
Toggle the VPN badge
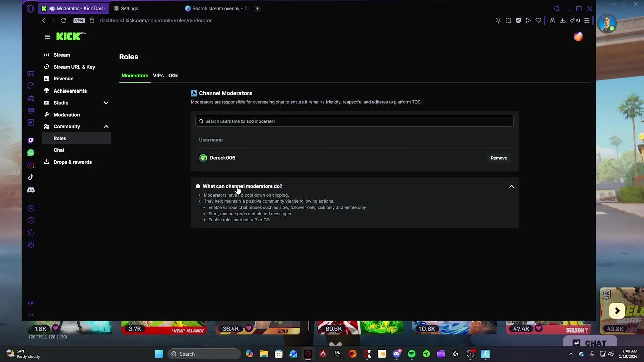pos(79,21)
